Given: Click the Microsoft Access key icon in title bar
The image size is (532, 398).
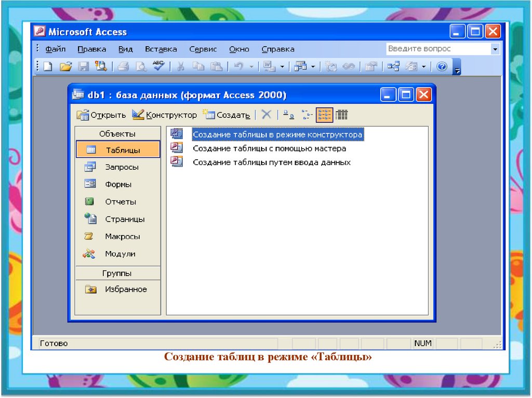Looking at the screenshot, I should [x=39, y=31].
